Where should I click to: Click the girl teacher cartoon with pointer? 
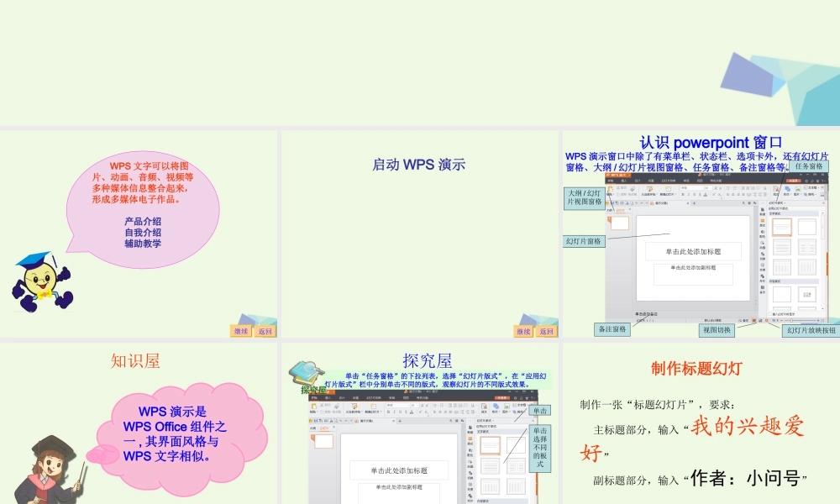(x=50, y=470)
